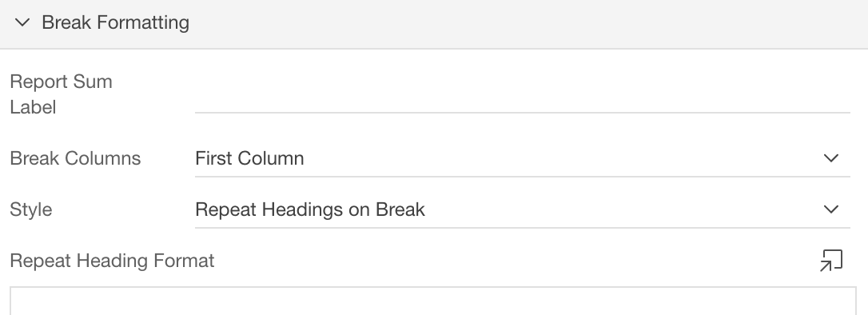Click the Report Sum Label field label
The image size is (868, 315).
pyautogui.click(x=61, y=94)
